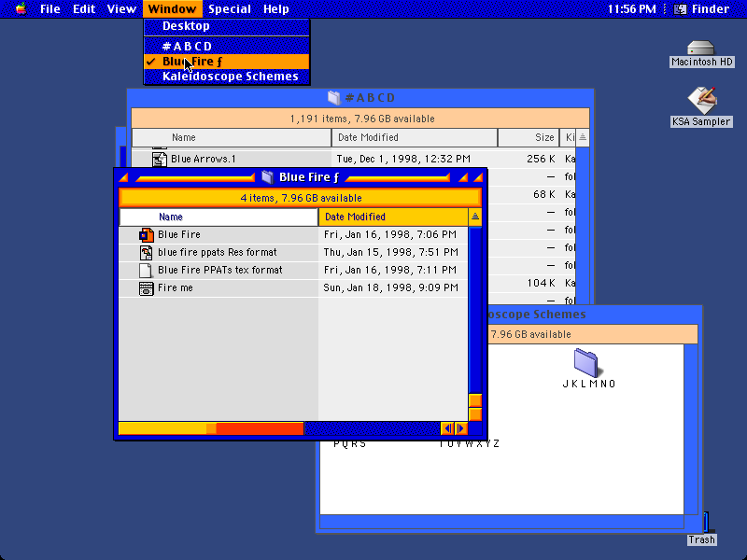Click the '256 K' size cell

click(541, 159)
